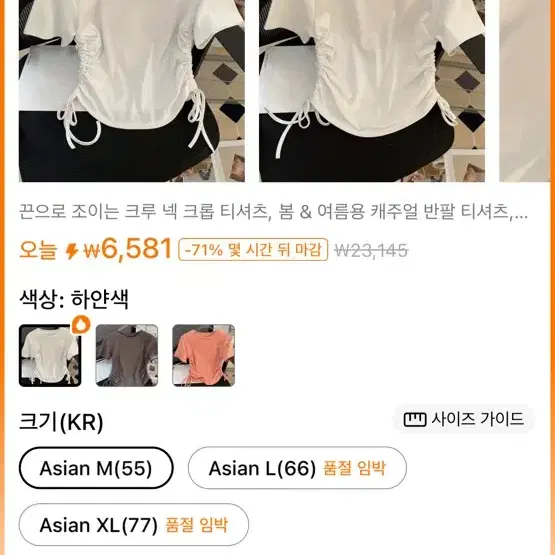Select the white shirt color swatch

[50, 355]
